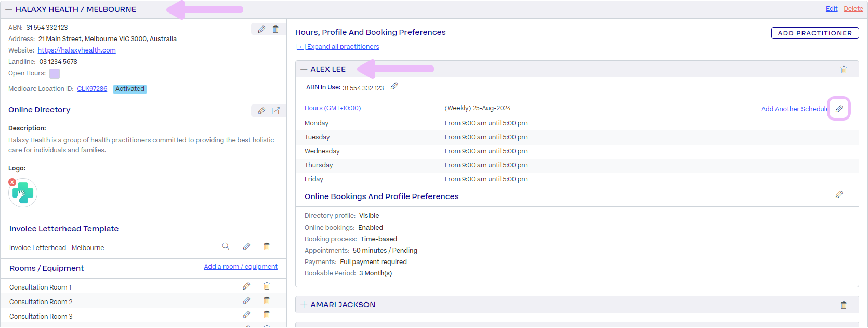The width and height of the screenshot is (868, 328).
Task: Select the Thursday hours row
Action: pyautogui.click(x=577, y=165)
